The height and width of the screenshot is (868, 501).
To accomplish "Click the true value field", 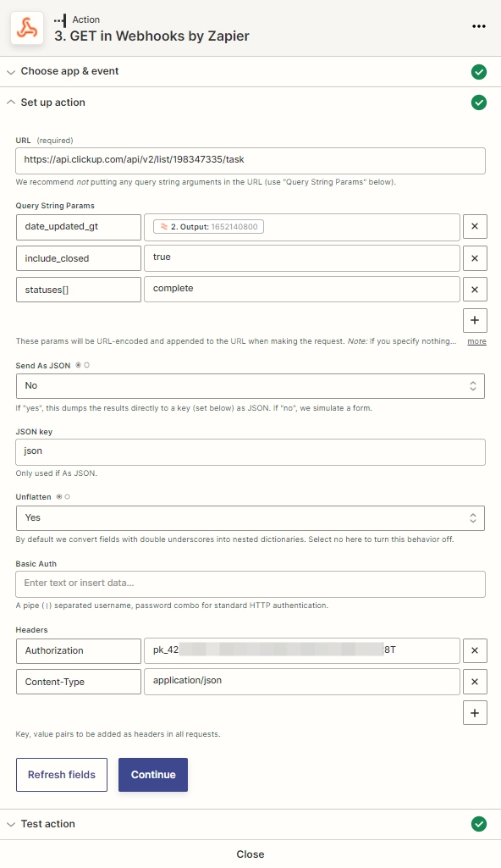I will pyautogui.click(x=302, y=258).
